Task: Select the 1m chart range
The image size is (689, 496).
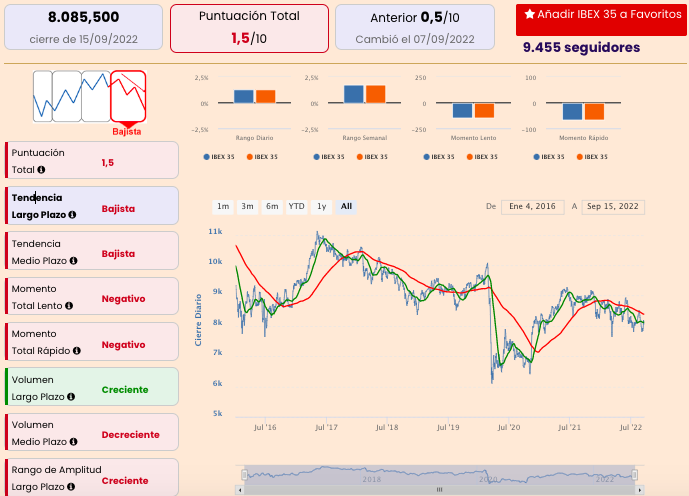Action: tap(223, 206)
